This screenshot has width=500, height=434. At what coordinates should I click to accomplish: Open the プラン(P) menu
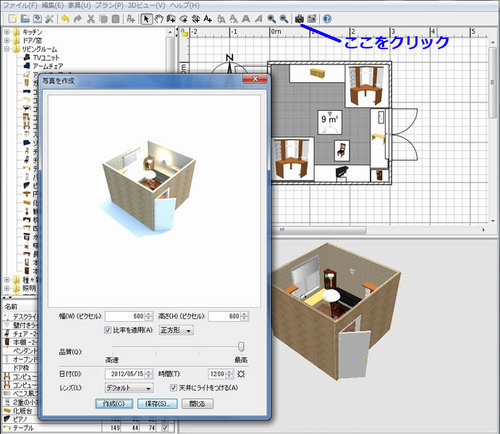[x=109, y=5]
